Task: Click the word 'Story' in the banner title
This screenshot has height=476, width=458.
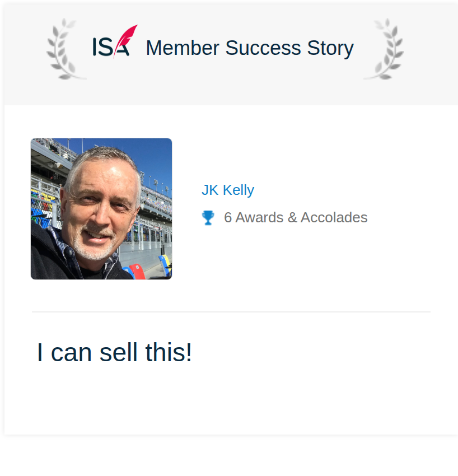Action: tap(330, 48)
